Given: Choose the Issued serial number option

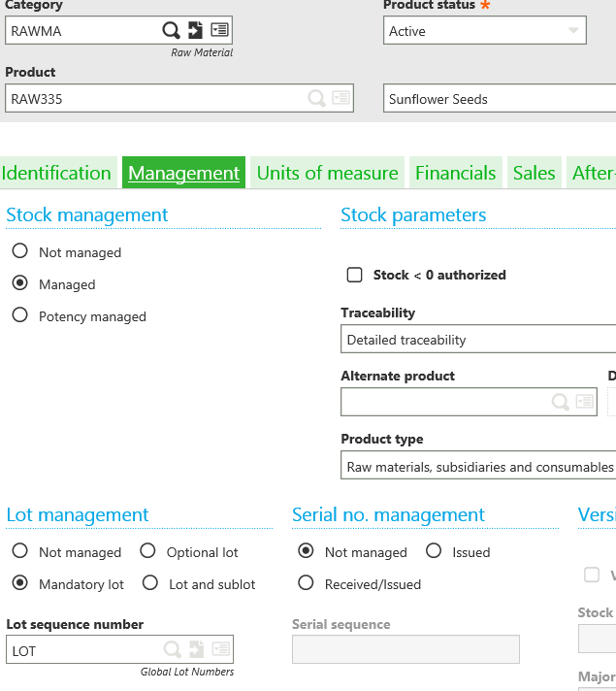Looking at the screenshot, I should click(x=434, y=551).
